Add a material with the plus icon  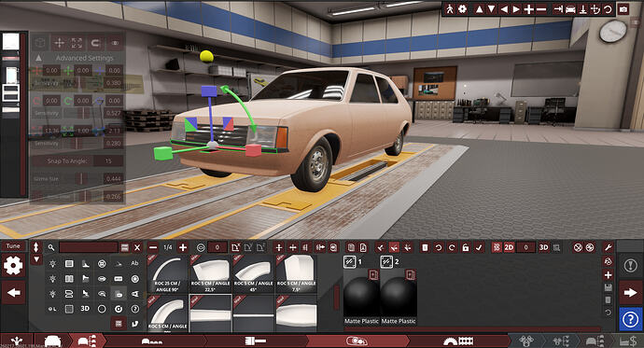coord(609,274)
